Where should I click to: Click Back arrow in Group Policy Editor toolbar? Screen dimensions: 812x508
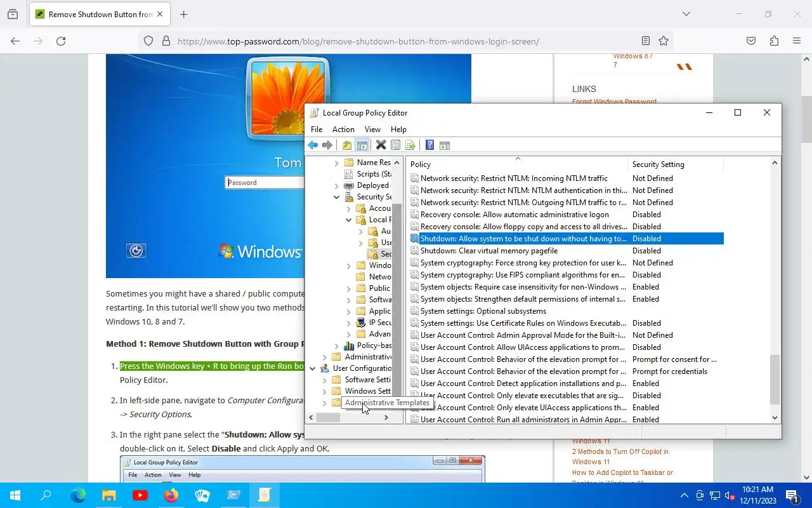(313, 145)
